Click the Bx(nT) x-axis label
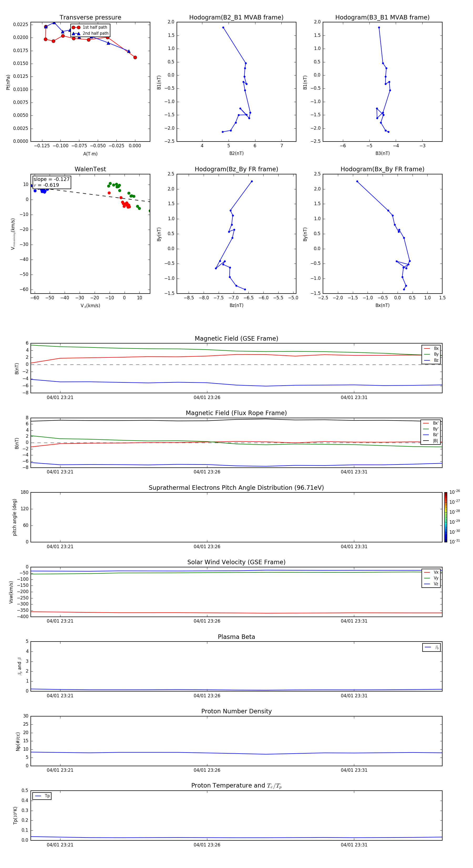The height and width of the screenshot is (868, 473). (x=382, y=305)
